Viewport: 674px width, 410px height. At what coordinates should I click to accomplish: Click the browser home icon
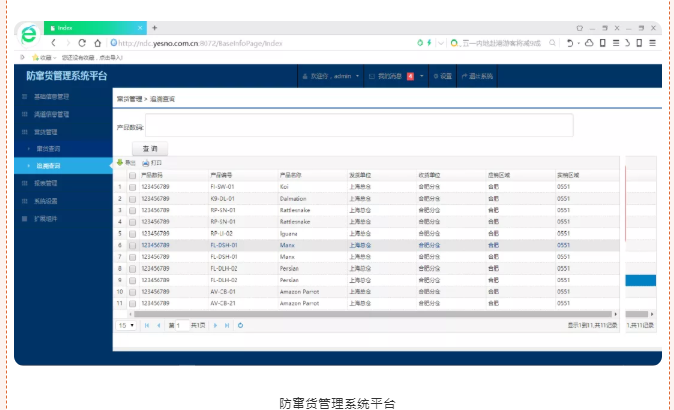(x=98, y=43)
